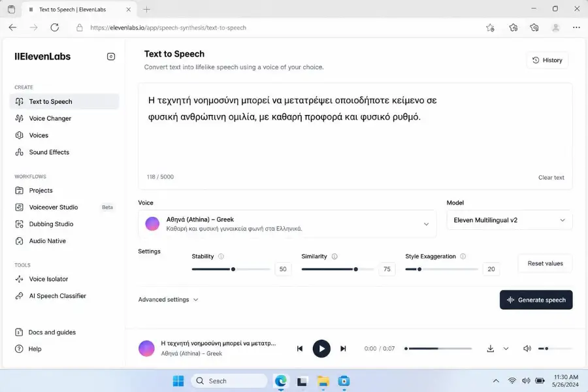Click the Stability info icon
588x392 pixels.
tap(221, 257)
